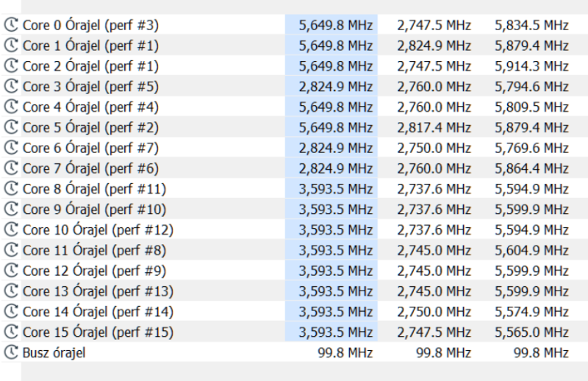The height and width of the screenshot is (381, 588).
Task: Click the clock icon beside Core 15 Órajel
Action: 11,332
